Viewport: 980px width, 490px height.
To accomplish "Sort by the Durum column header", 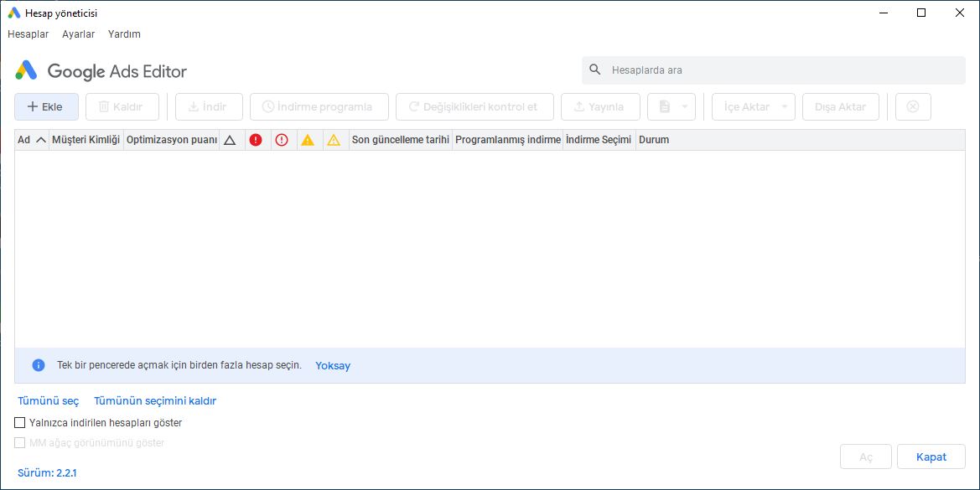I will click(654, 140).
